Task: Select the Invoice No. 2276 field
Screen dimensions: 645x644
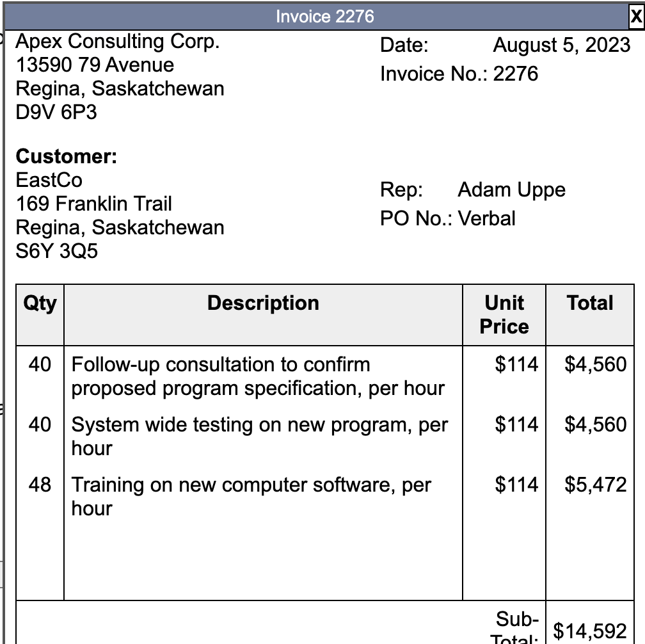Action: coord(461,73)
